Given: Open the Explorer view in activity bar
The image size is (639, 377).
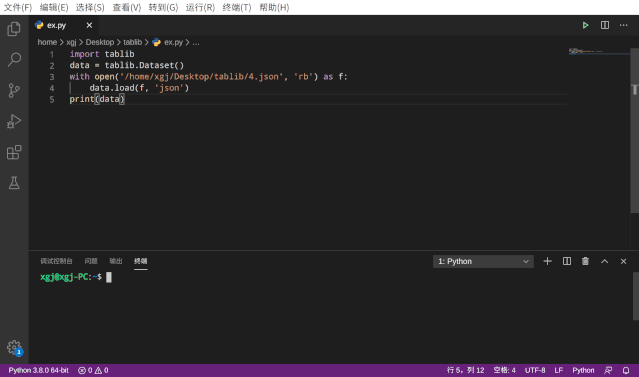Looking at the screenshot, I should pyautogui.click(x=14, y=29).
